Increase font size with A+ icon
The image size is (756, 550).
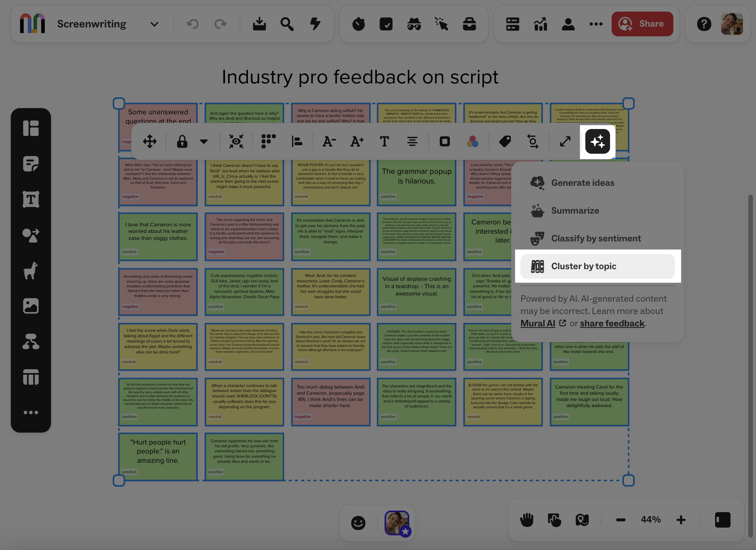[357, 141]
